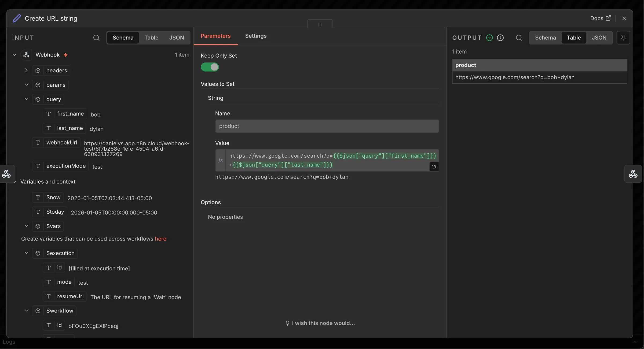The width and height of the screenshot is (644, 349).
Task: Collapse the Variables and context section
Action: click(15, 182)
